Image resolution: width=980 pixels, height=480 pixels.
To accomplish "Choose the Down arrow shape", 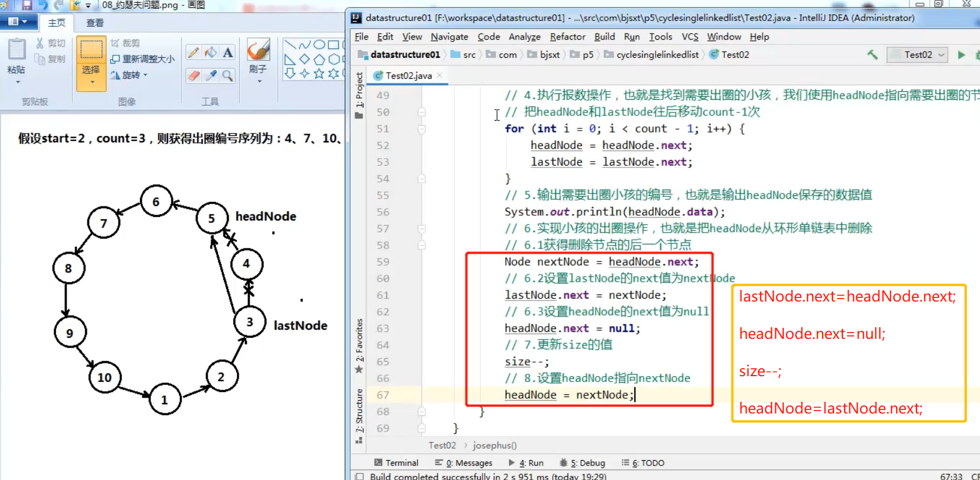I will 290,73.
